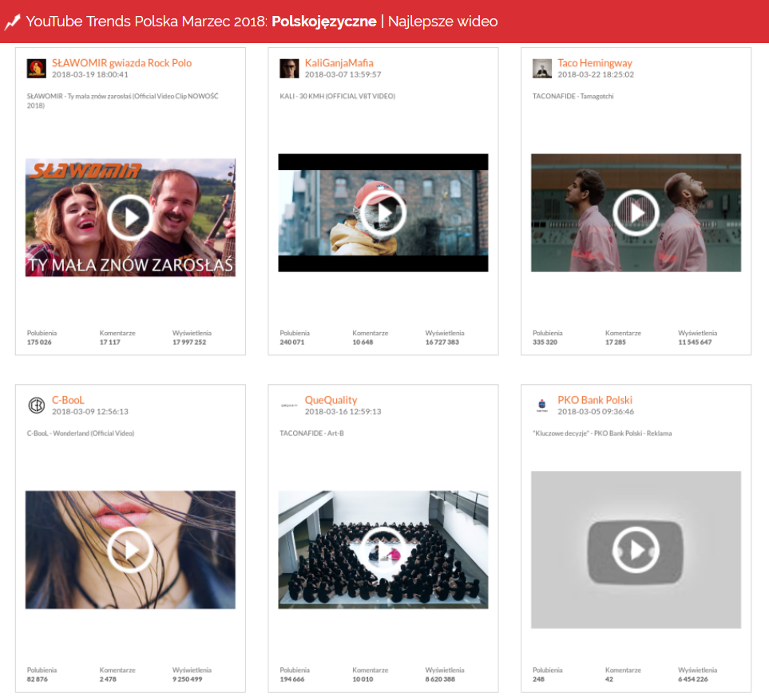Play the C-BooL Wonderland video
Viewport: 769px width, 700px height.
pyautogui.click(x=129, y=549)
